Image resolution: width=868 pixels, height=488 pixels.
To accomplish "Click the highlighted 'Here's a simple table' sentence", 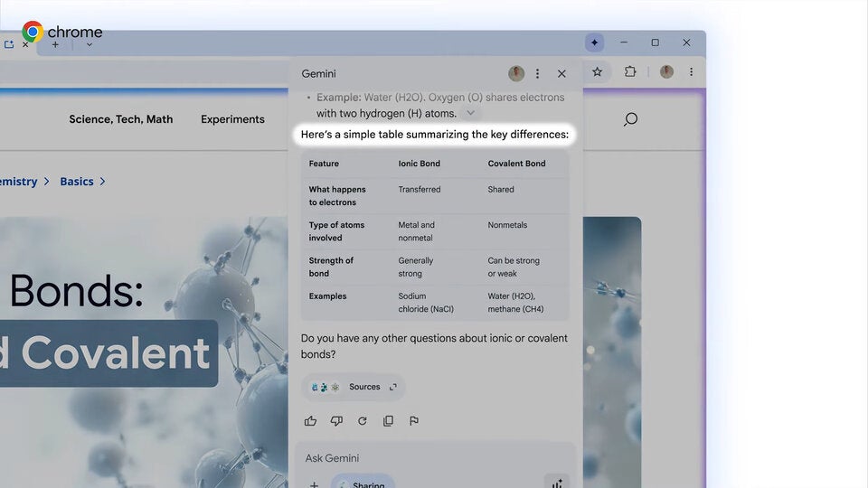I will pos(435,135).
